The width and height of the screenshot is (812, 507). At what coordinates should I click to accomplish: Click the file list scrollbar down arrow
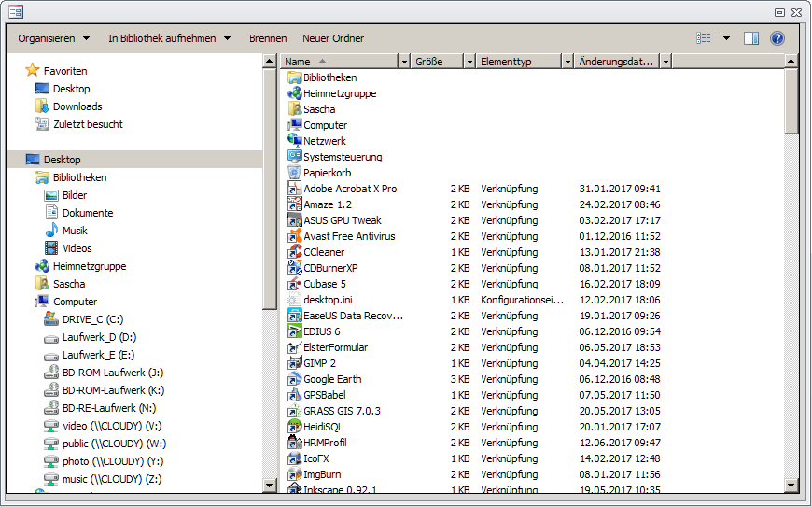[x=791, y=486]
